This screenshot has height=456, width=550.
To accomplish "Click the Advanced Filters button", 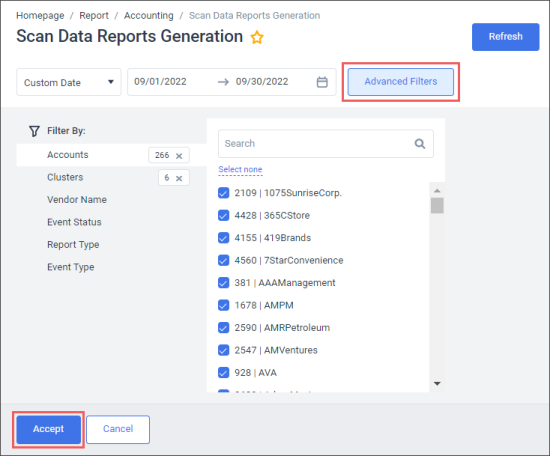I will (x=401, y=82).
